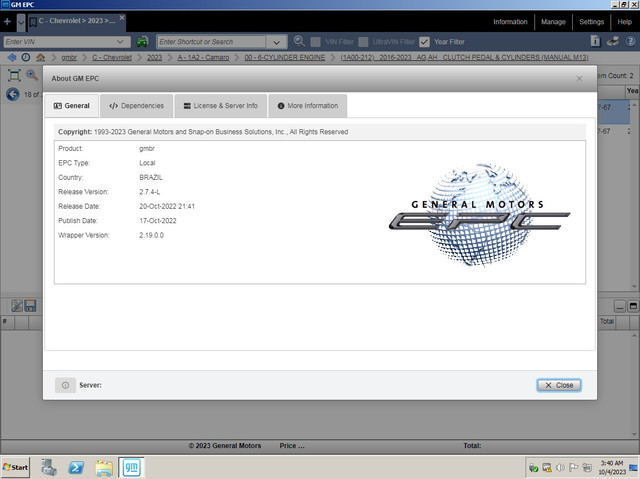Open the A - 1A2 - Camaro breadcrumb
Screen dimensions: 640x479
click(203, 58)
